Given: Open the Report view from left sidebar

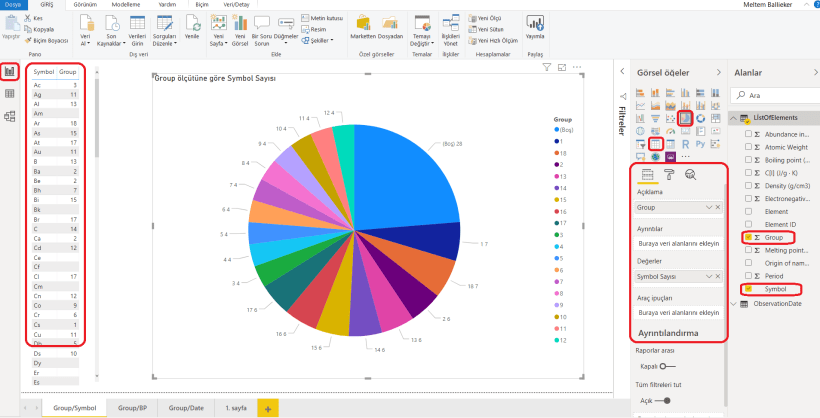Looking at the screenshot, I should click(10, 72).
